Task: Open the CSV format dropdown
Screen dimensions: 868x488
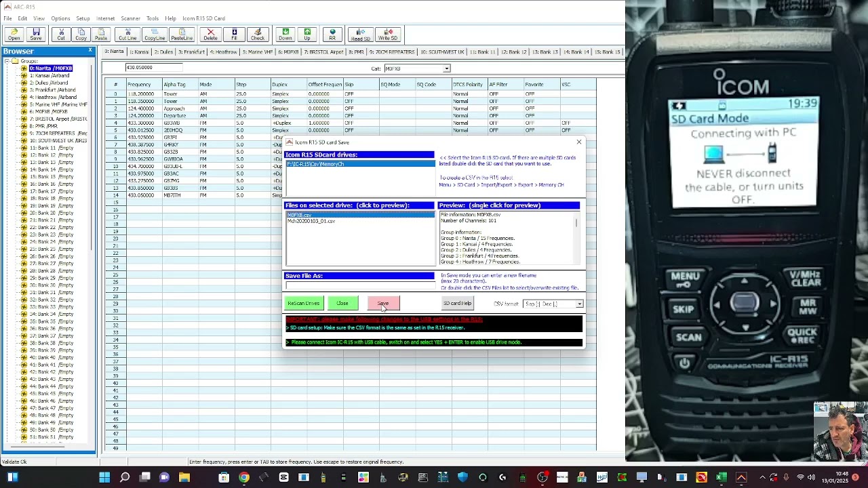Action: click(579, 304)
